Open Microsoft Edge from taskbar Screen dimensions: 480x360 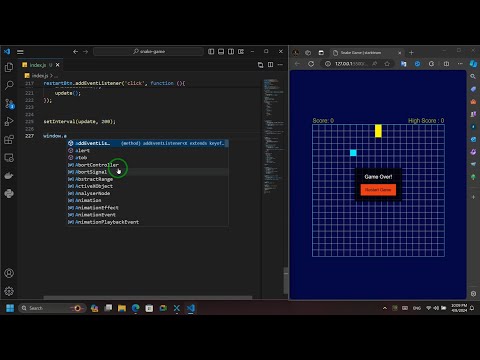[135, 308]
